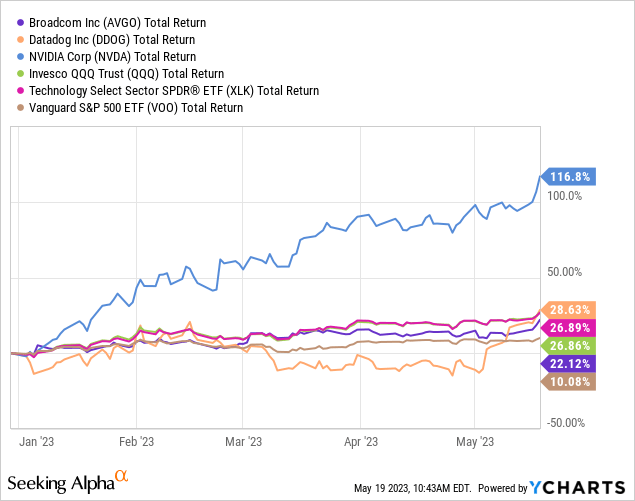635x501 pixels.
Task: Click the 28.63% Datadog value tag
Action: 568,310
